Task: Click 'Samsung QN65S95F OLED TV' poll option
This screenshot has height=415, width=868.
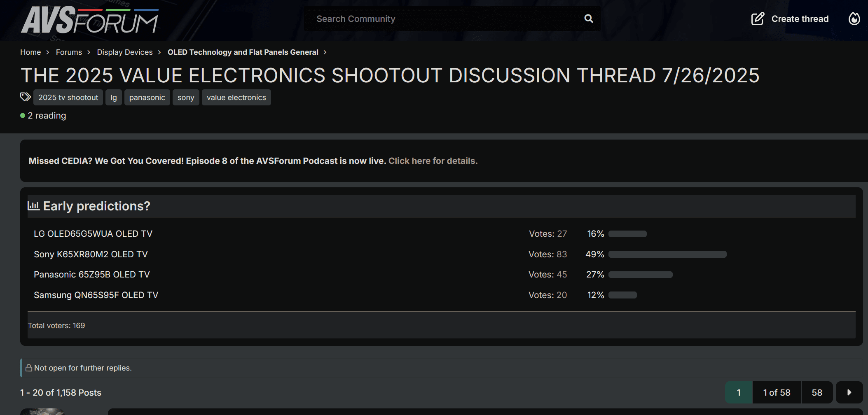Action: click(x=96, y=295)
